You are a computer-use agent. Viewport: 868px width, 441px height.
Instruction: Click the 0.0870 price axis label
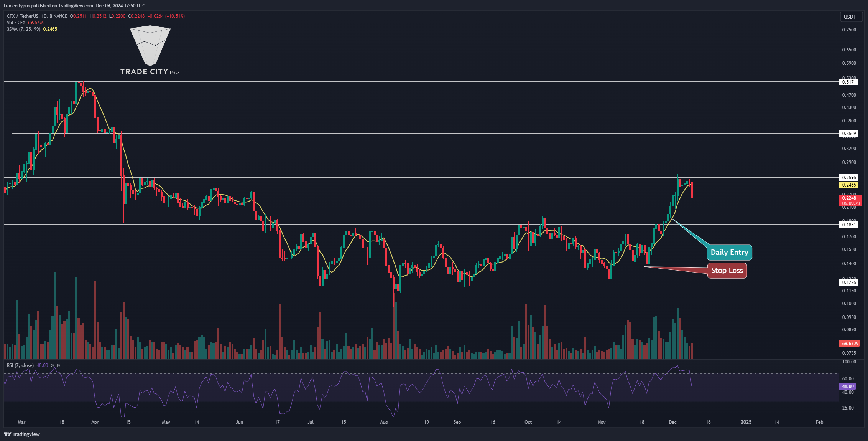(849, 330)
